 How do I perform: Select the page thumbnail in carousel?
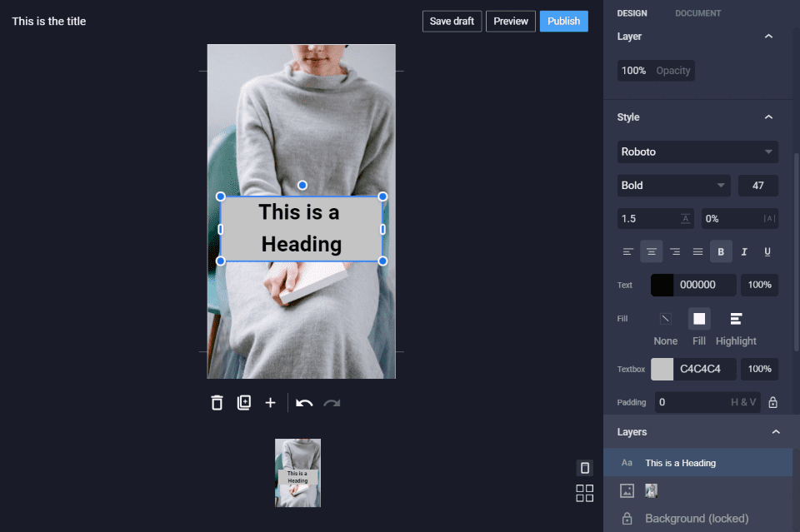[297, 473]
